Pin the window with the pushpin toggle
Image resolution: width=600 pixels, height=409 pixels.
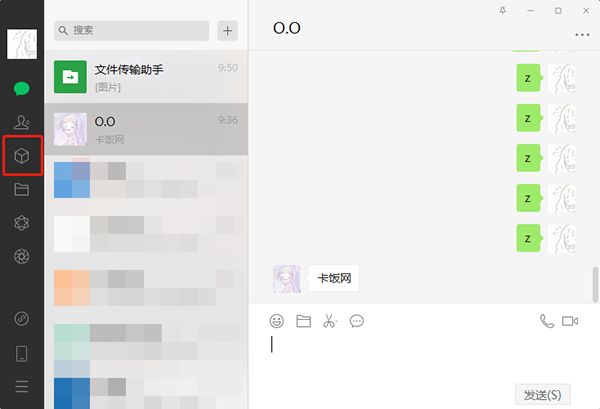(503, 11)
